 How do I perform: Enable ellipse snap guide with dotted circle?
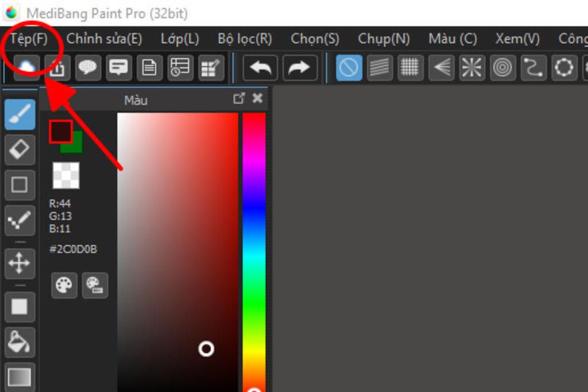coord(564,68)
